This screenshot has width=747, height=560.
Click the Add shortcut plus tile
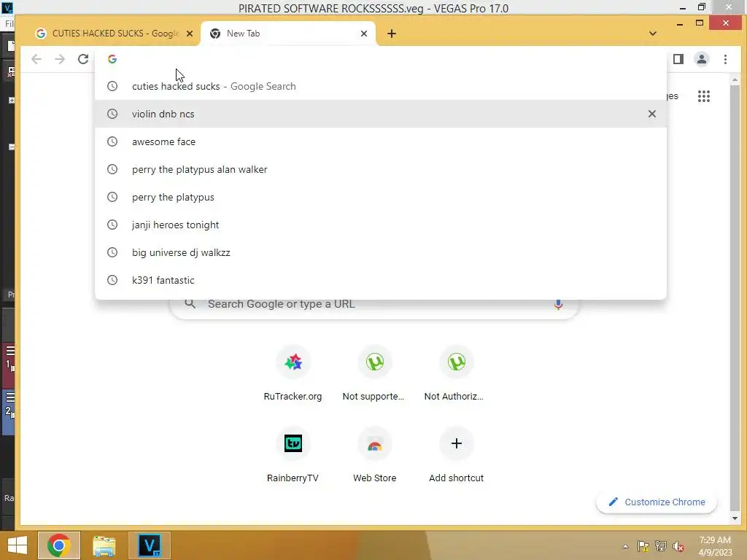[x=456, y=456]
